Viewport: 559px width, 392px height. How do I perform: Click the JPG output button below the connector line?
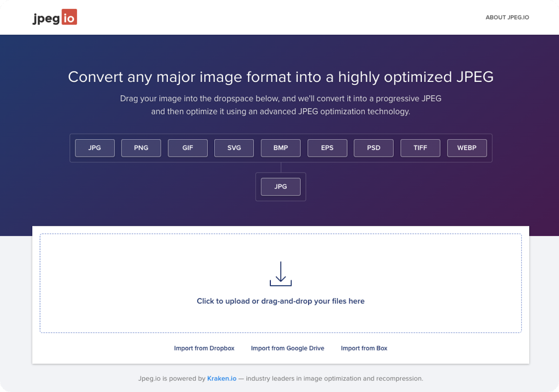click(x=281, y=187)
